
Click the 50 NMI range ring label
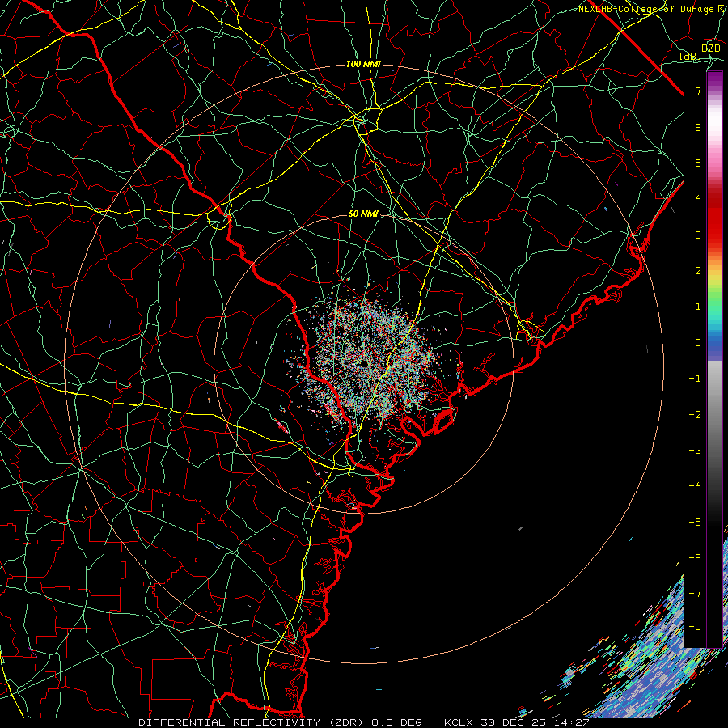pyautogui.click(x=363, y=214)
